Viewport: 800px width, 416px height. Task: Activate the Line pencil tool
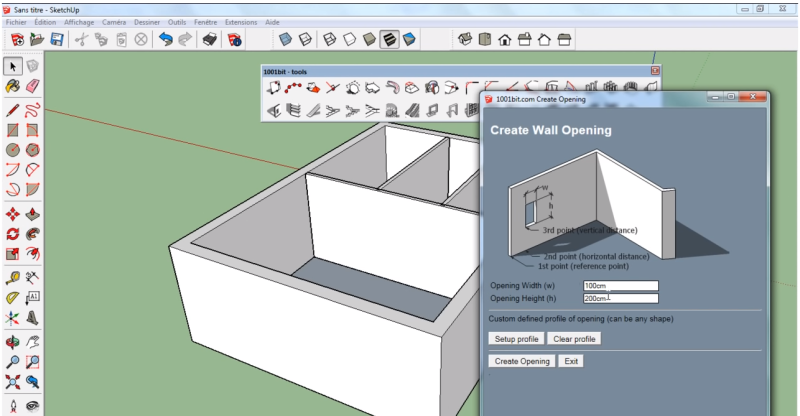(13, 110)
